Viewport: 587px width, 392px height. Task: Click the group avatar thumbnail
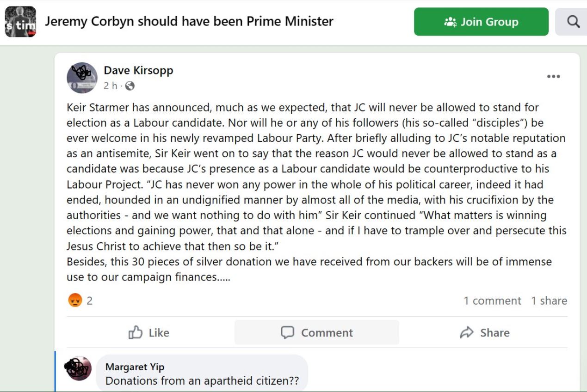(20, 22)
